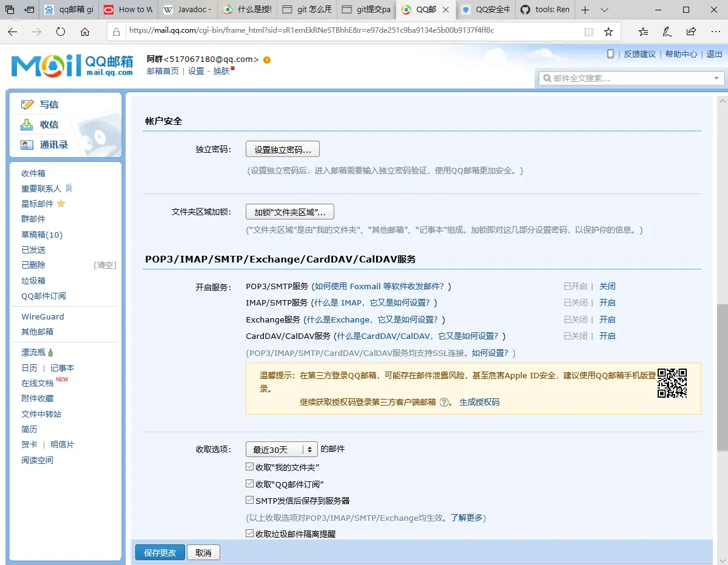Switch to the git 怎么用 browser tab
728x565 pixels.
(306, 10)
